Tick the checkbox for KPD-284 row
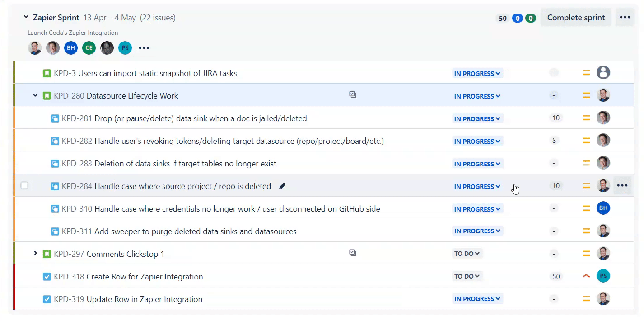 [24, 185]
